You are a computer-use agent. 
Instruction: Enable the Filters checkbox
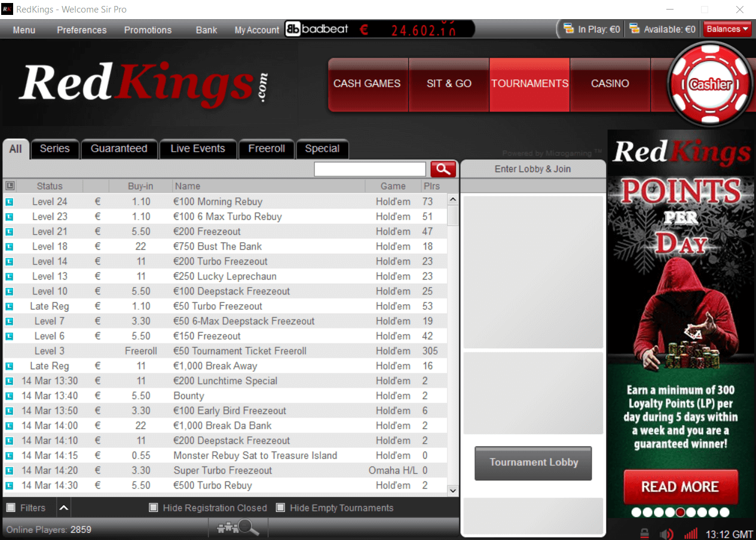click(11, 508)
